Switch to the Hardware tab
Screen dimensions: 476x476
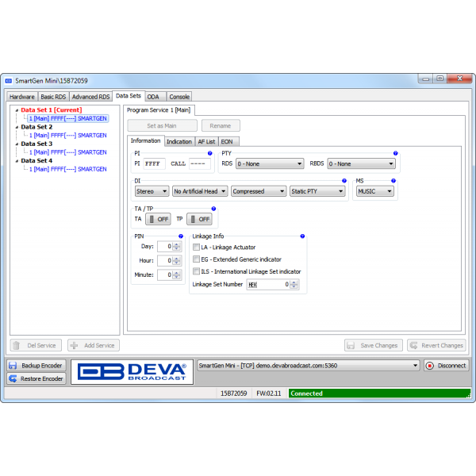[x=22, y=97]
